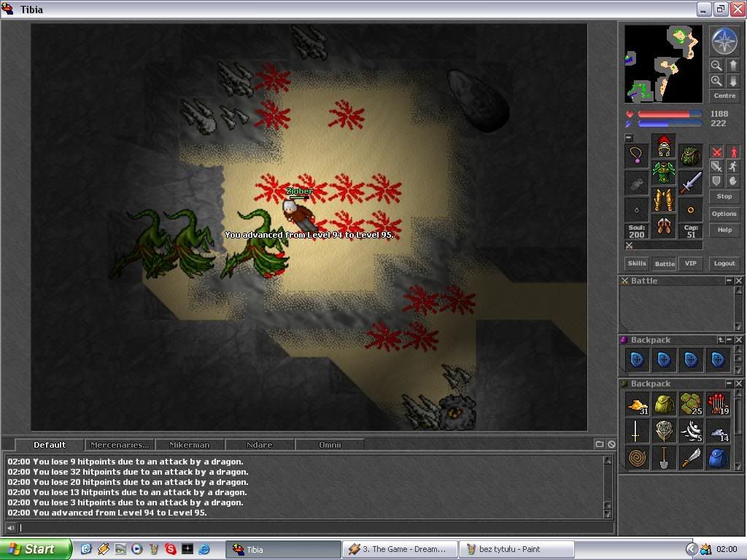Open the olive green backpack item
Viewport: 747px width, 560px height.
coord(665,404)
